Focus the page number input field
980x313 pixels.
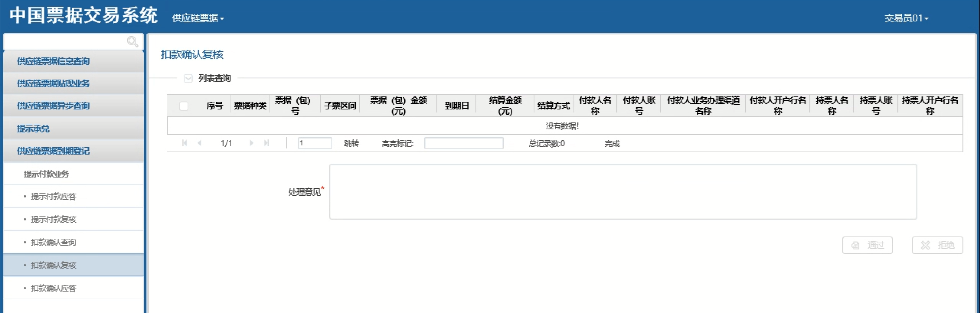click(315, 143)
